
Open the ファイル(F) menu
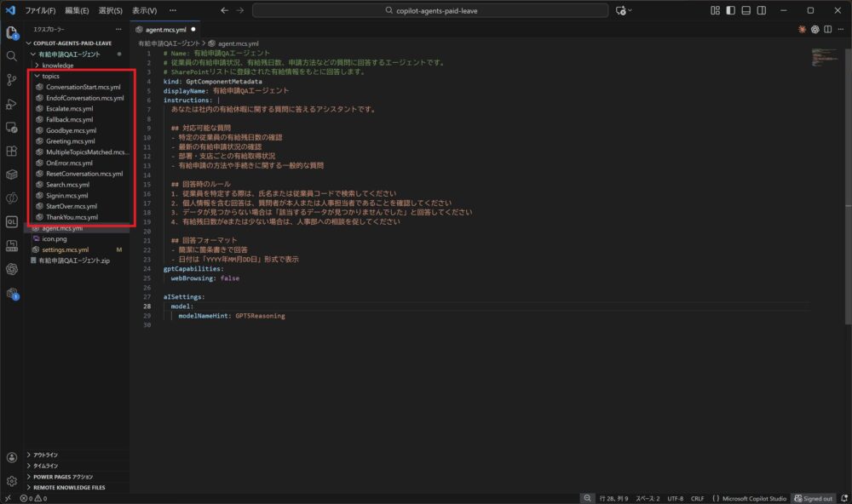click(40, 10)
